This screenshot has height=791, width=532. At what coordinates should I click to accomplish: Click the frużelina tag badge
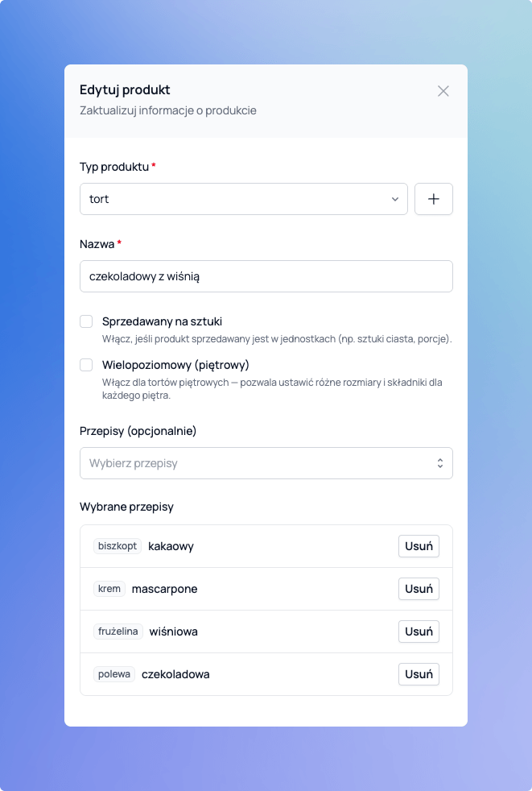[x=118, y=632]
